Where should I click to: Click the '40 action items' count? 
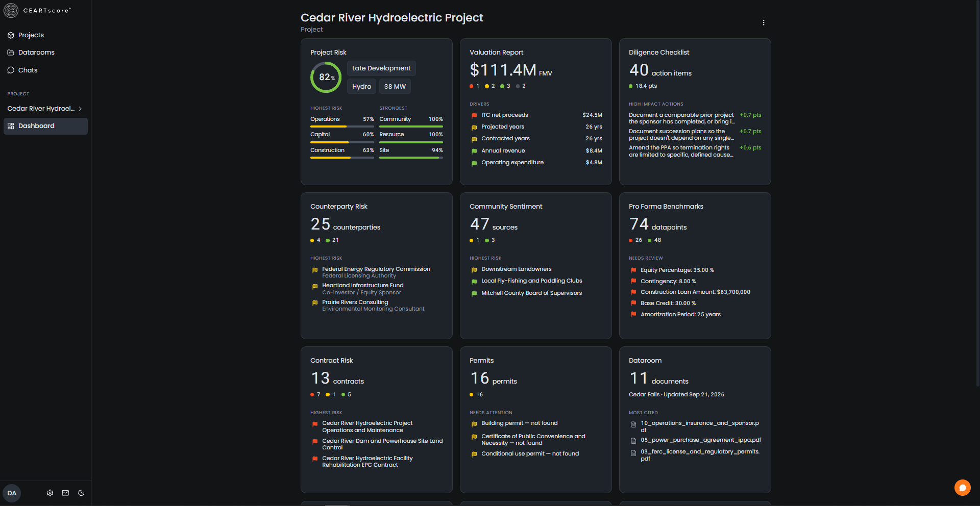pyautogui.click(x=660, y=70)
